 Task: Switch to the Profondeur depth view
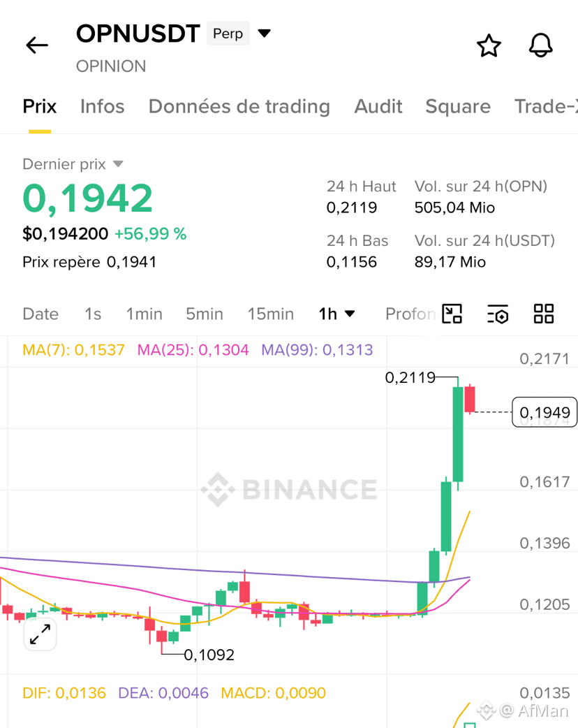(x=411, y=314)
